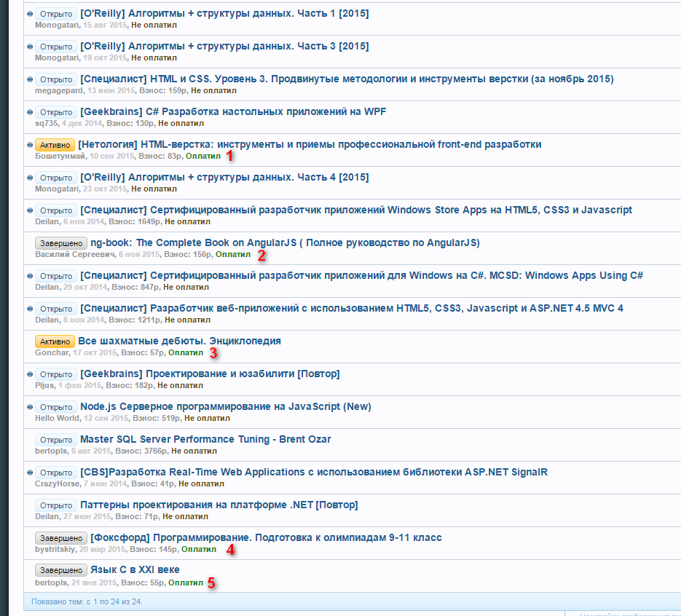Open the [Нетология] HTML-верстка thread title
The image size is (681, 616).
(x=310, y=145)
